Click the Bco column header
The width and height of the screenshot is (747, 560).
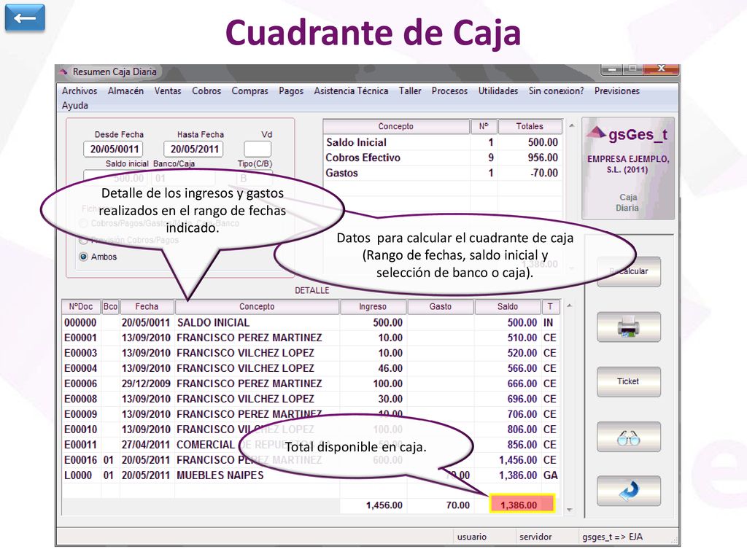tap(111, 307)
